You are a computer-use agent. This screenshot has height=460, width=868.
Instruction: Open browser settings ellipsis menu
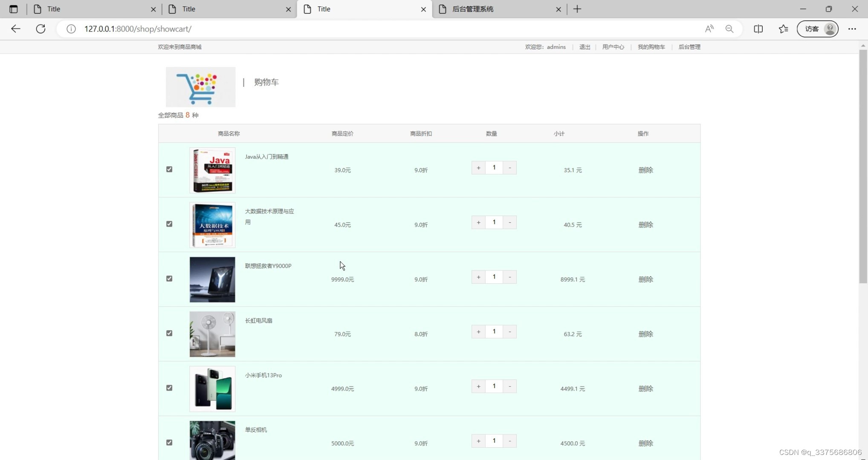pyautogui.click(x=852, y=29)
